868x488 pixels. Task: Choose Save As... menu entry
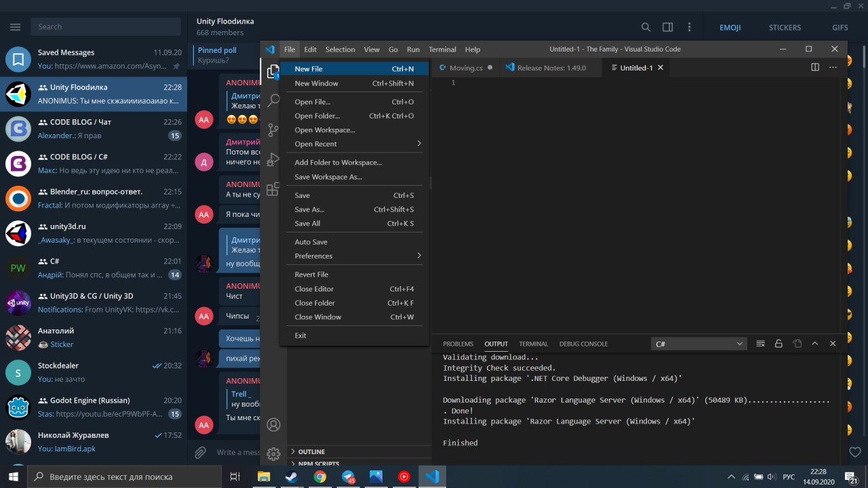coord(354,209)
